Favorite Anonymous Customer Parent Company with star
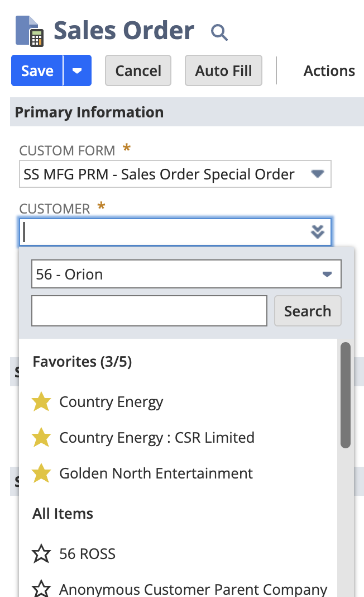Image resolution: width=364 pixels, height=597 pixels. pos(41,589)
